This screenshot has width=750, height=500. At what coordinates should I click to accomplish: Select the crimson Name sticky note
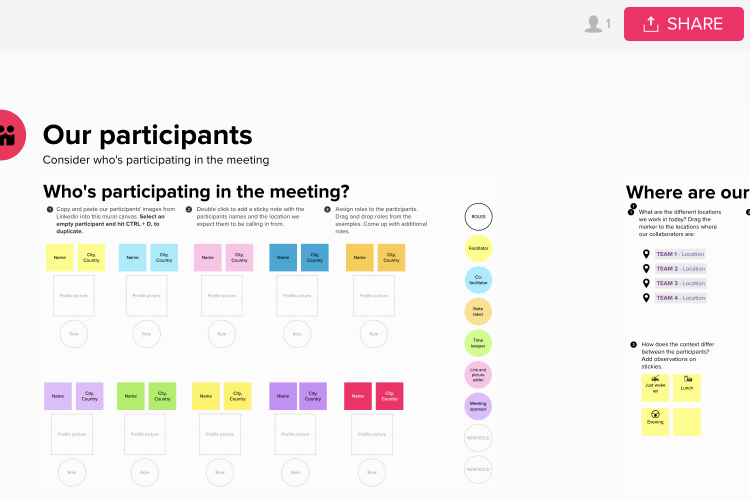pos(358,396)
